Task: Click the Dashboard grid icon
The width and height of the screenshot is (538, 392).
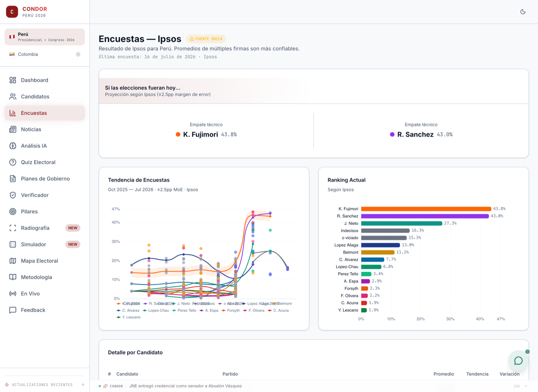Action: pos(13,80)
